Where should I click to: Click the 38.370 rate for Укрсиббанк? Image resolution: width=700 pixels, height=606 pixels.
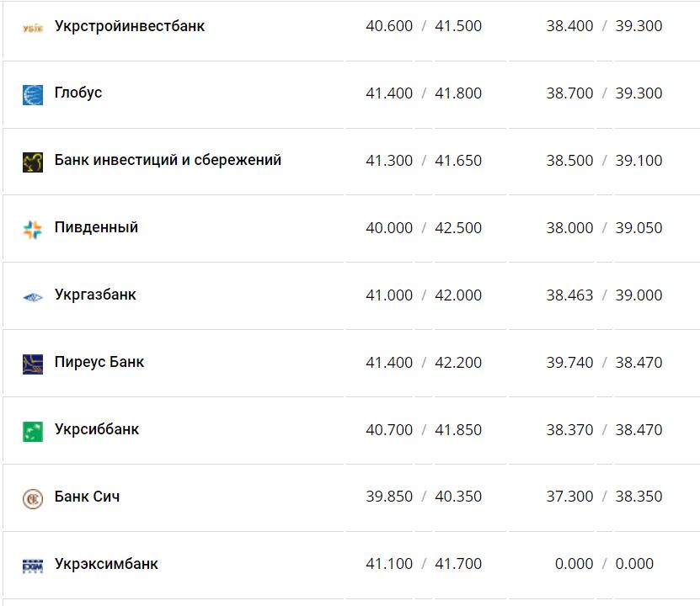point(569,429)
